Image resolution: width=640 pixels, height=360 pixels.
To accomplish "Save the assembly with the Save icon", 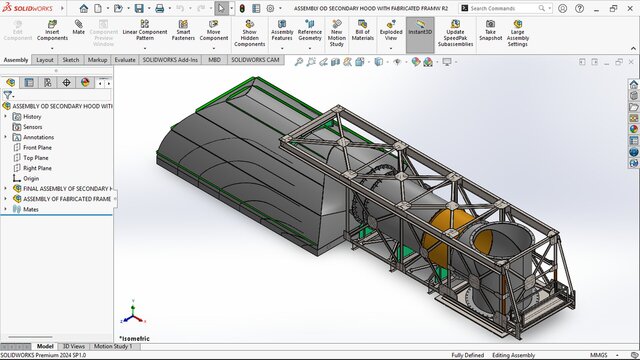I will [x=139, y=8].
